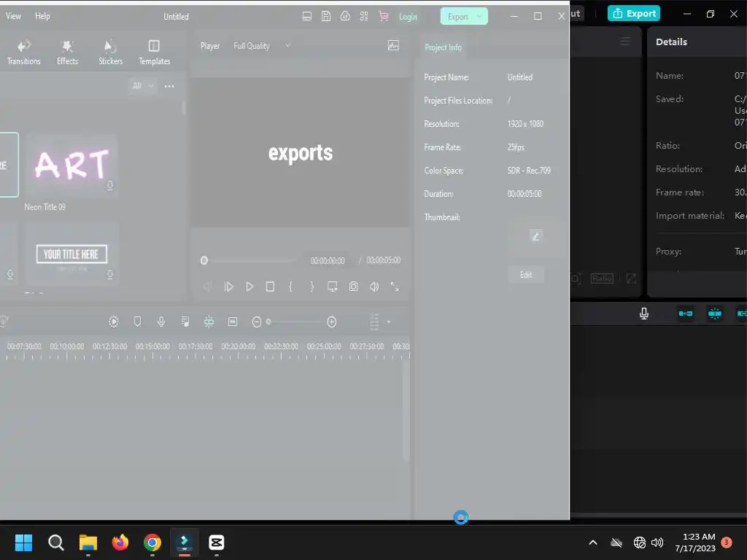
Task: Click the timeline zoom slider handle
Action: (x=268, y=322)
